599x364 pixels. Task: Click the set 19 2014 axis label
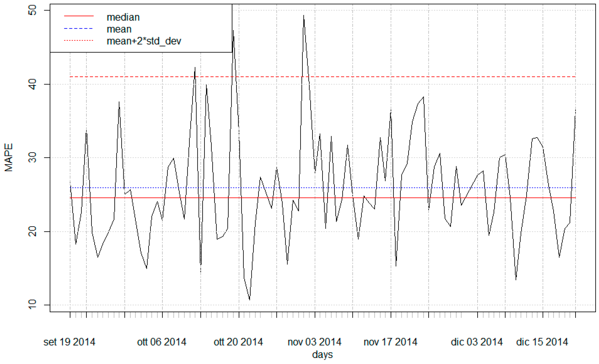pyautogui.click(x=69, y=342)
